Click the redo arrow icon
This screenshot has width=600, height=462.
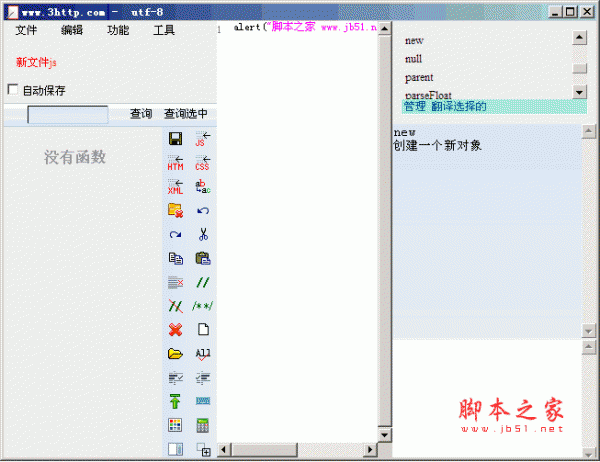pos(175,234)
